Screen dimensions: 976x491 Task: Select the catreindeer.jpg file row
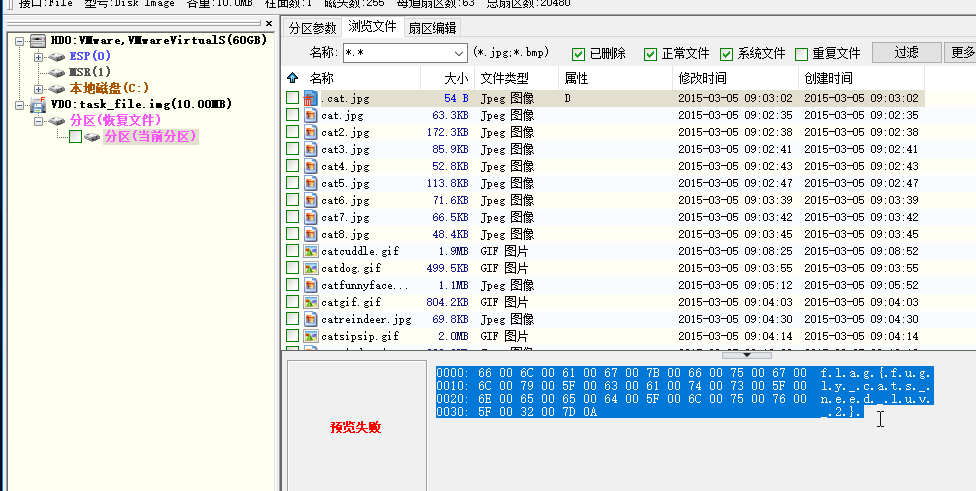click(x=366, y=319)
